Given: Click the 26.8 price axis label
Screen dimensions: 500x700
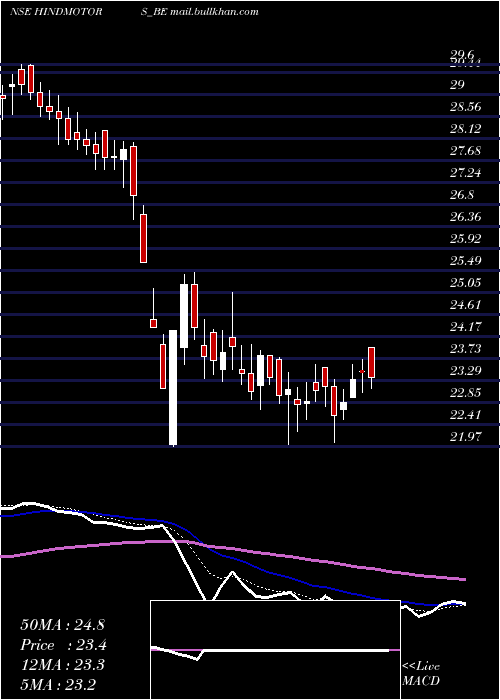Looking at the screenshot, I should pyautogui.click(x=462, y=195).
